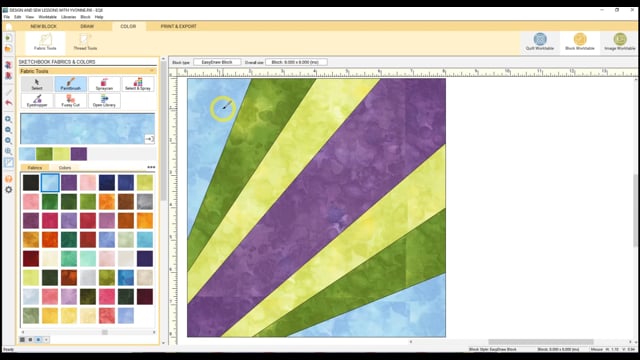The width and height of the screenshot is (640, 360).
Task: Open Library from Fabric Tools
Action: 104,101
